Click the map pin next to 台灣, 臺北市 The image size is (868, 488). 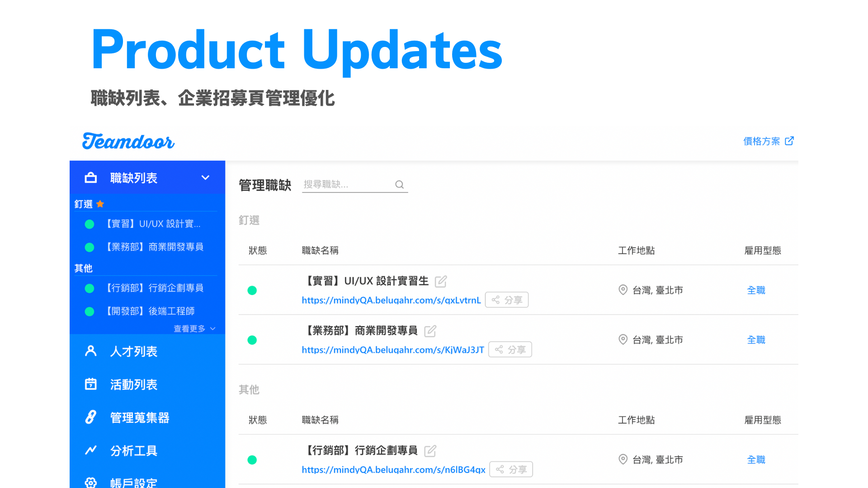click(623, 290)
